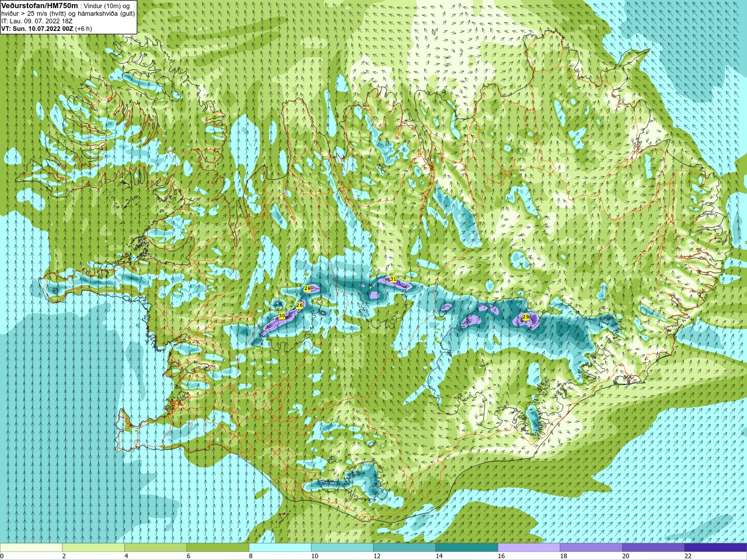Click the "Veðurstofan/HM750m" title text

pos(40,5)
